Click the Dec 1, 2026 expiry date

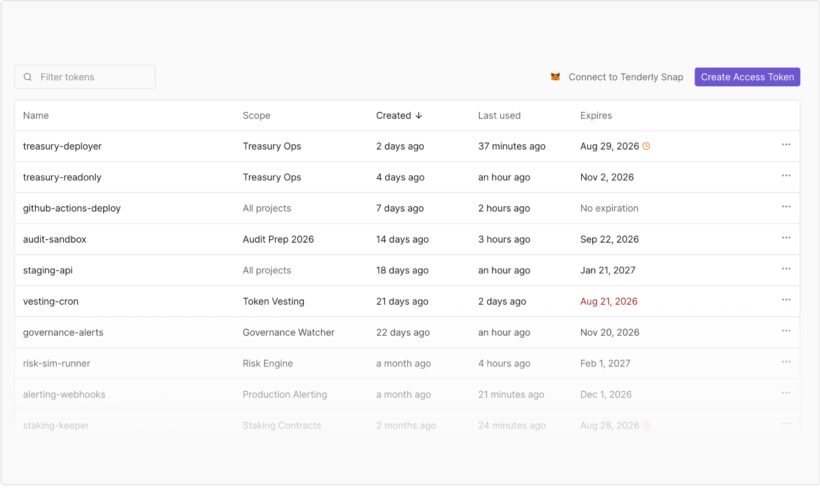tap(606, 395)
